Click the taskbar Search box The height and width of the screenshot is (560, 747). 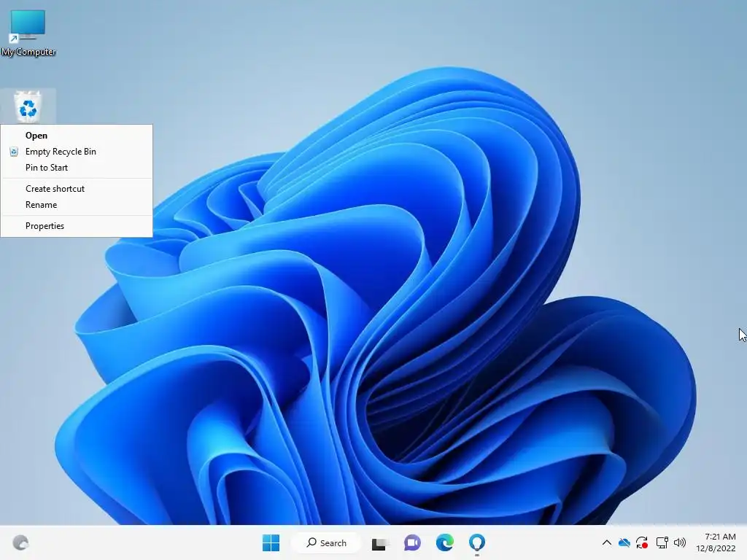point(327,542)
